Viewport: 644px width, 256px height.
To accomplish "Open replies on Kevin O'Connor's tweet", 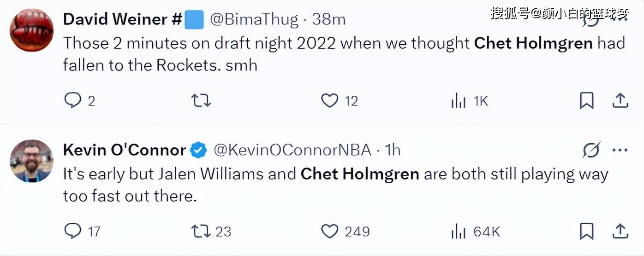I will pos(72,231).
